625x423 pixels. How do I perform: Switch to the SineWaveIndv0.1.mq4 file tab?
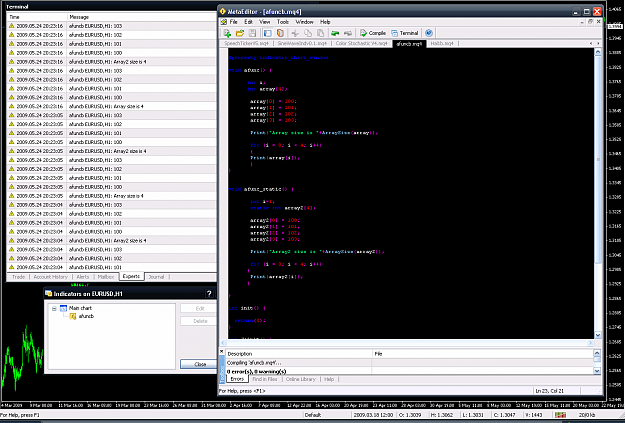pyautogui.click(x=302, y=43)
